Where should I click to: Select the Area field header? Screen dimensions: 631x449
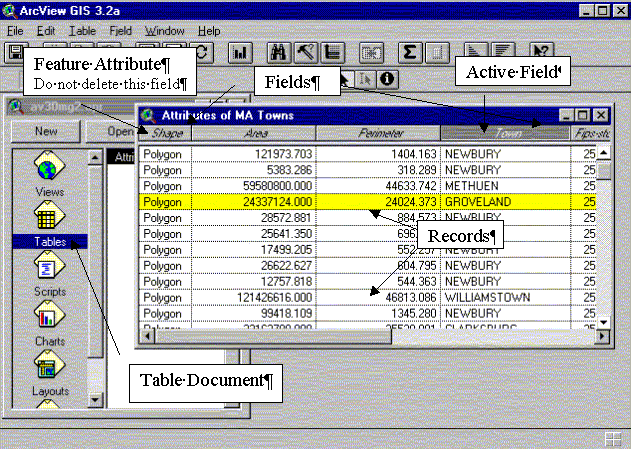(x=254, y=133)
